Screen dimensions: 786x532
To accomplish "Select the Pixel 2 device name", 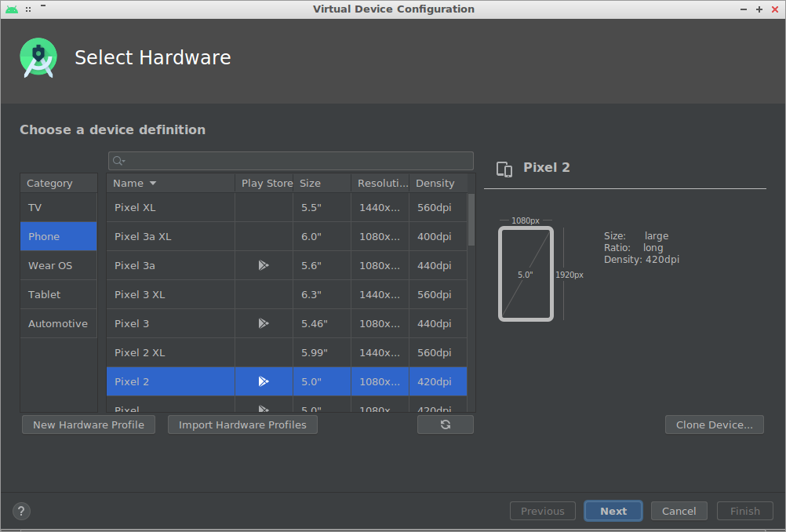I will coord(131,381).
